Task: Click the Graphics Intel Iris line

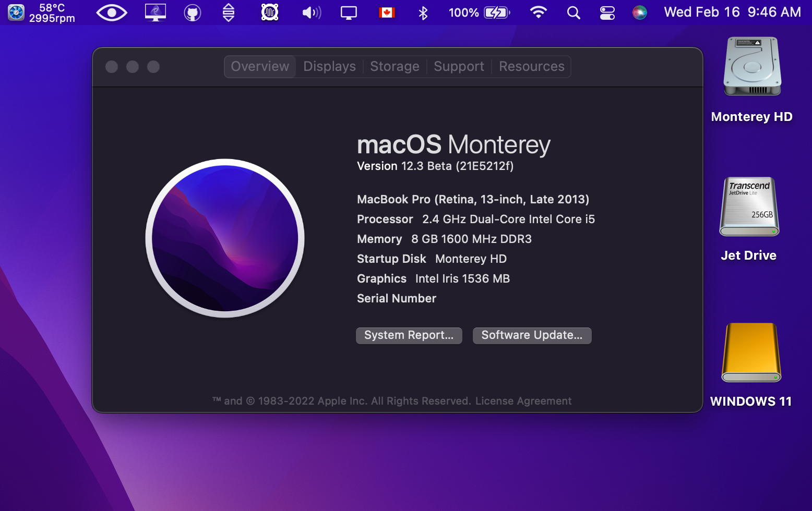Action: 433,278
